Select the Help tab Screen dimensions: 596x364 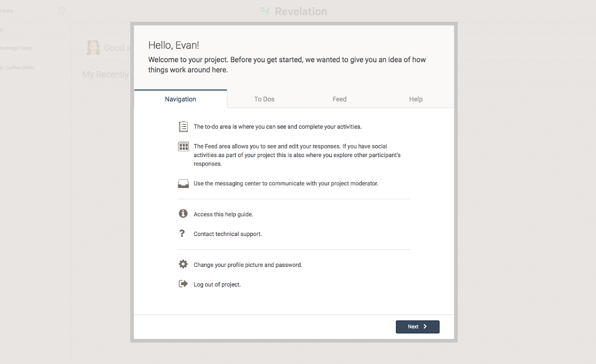(x=416, y=99)
